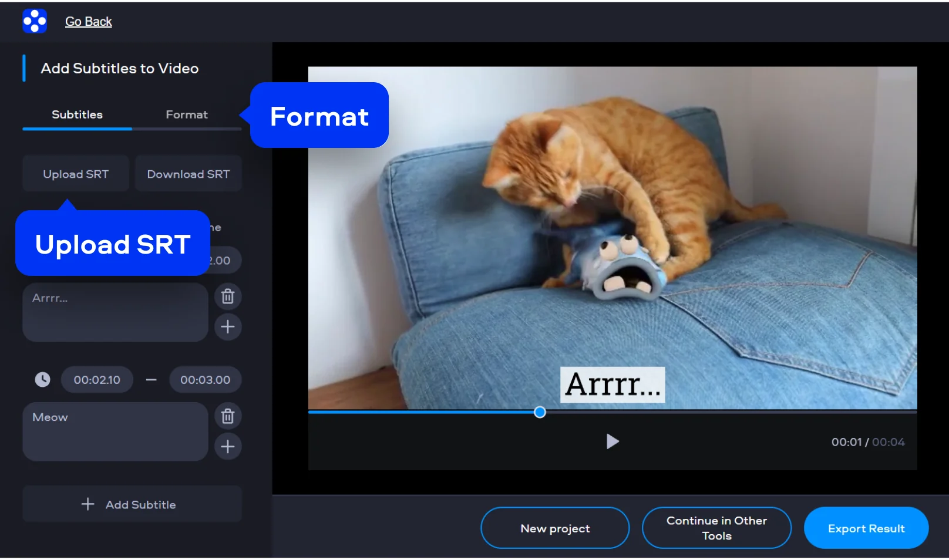Delete the 'Arrrr...' subtitle with trash icon

point(228,296)
